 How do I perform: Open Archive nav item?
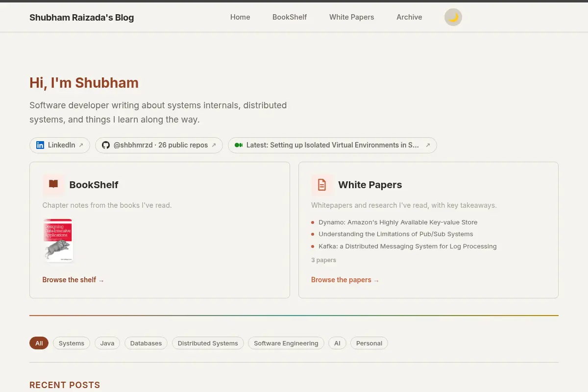[x=409, y=17]
